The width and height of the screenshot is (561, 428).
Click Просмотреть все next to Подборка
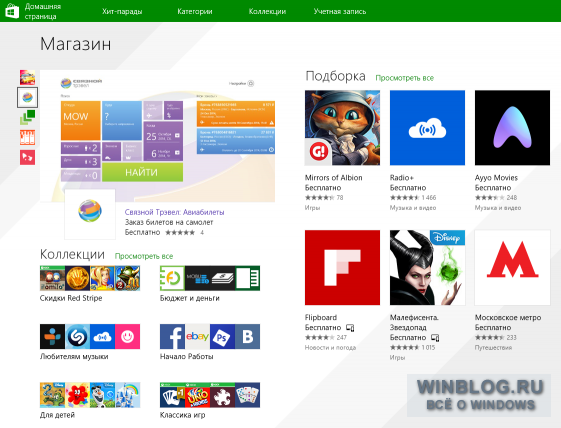404,78
